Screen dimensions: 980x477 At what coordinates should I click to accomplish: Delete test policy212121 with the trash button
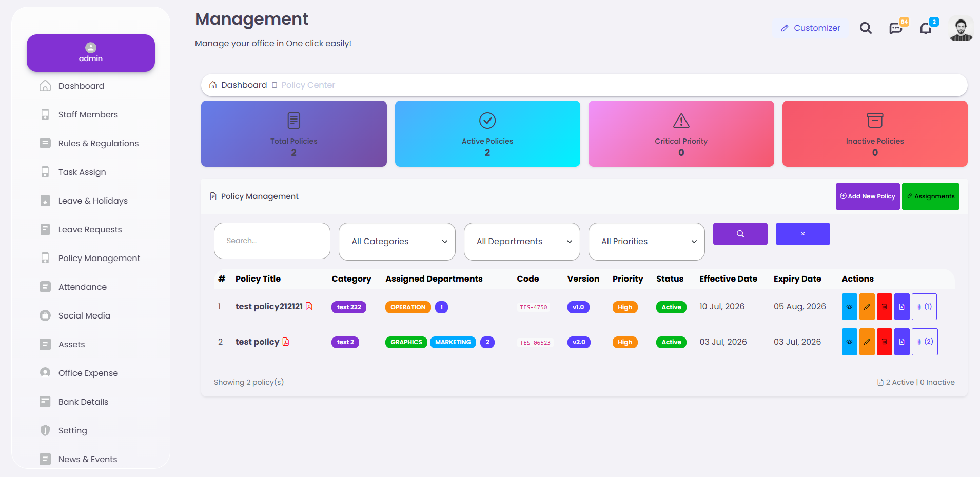click(885, 307)
